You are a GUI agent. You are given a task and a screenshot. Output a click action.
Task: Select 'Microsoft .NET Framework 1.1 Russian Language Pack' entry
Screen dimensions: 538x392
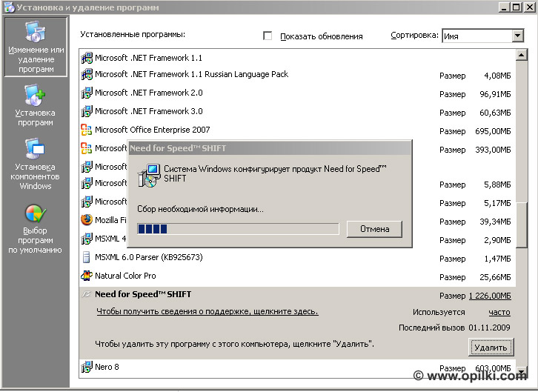pos(191,74)
